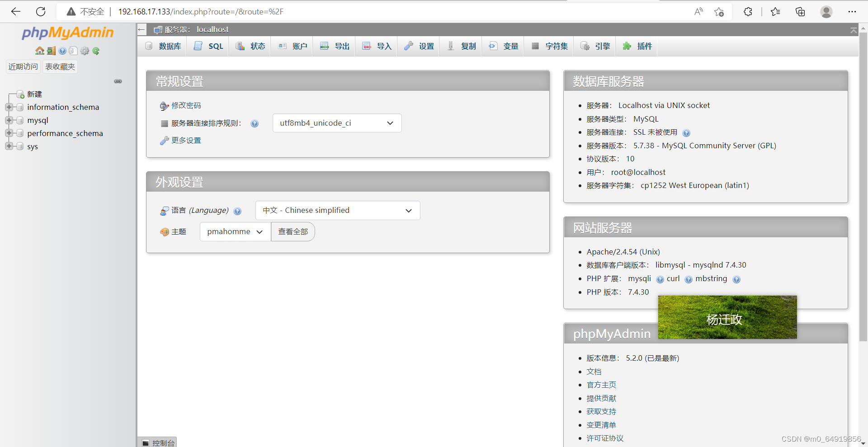
Task: Click the sys database cylinder icon
Action: pyautogui.click(x=19, y=146)
